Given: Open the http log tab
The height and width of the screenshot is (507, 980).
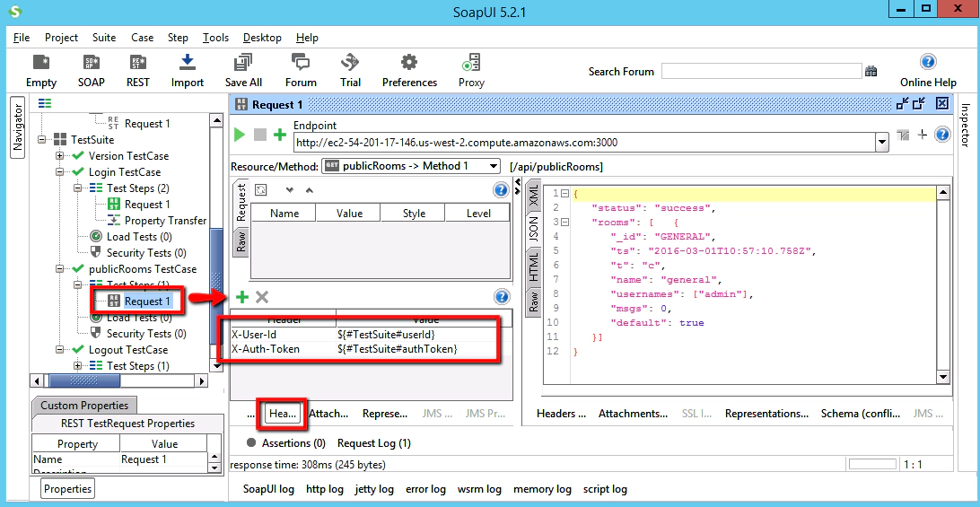Looking at the screenshot, I should (325, 489).
